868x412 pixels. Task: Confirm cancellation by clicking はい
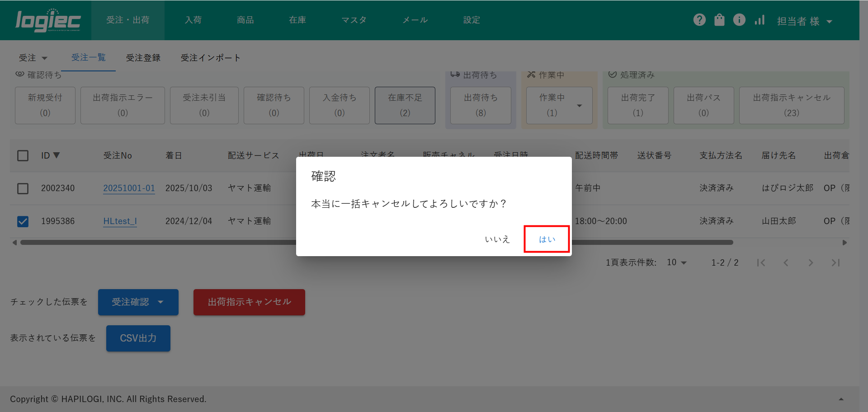(547, 239)
